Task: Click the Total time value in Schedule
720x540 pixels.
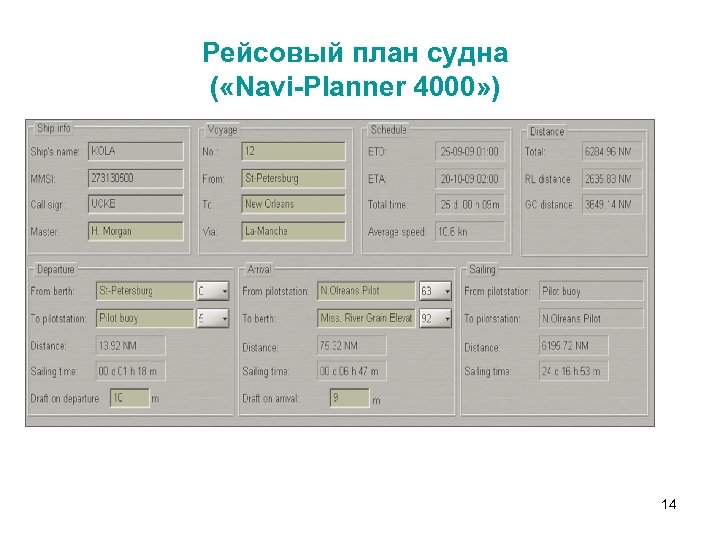Action: (x=470, y=205)
